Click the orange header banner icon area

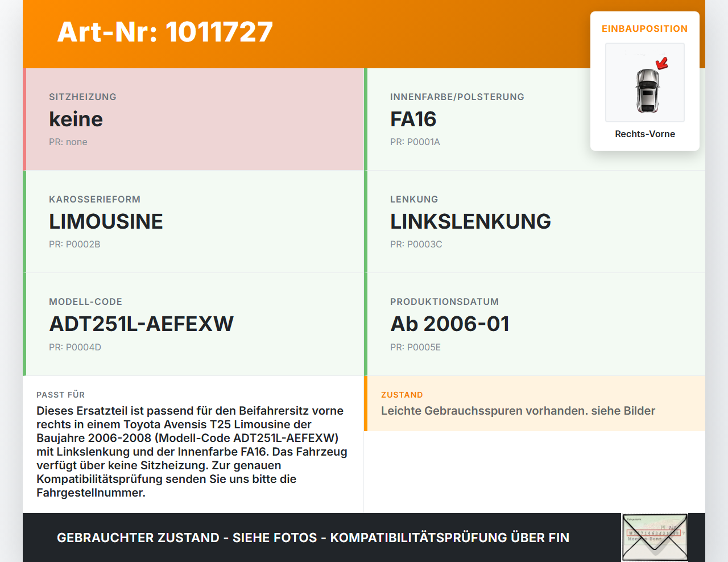[x=364, y=34]
